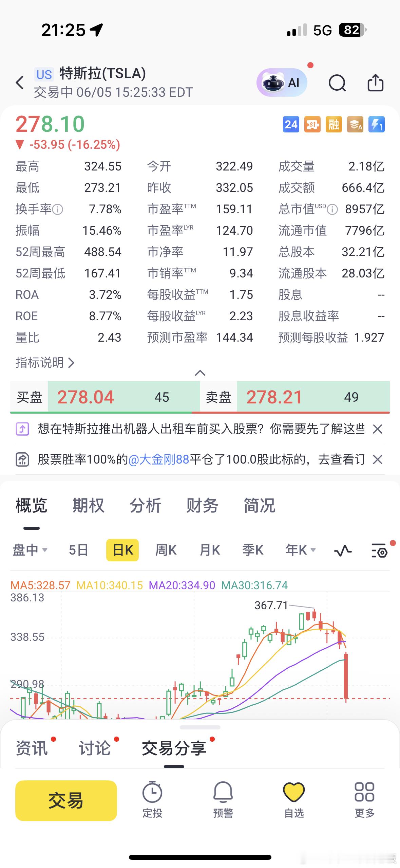Open the AI assistant robot button
Image resolution: width=400 pixels, height=868 pixels.
(x=282, y=83)
